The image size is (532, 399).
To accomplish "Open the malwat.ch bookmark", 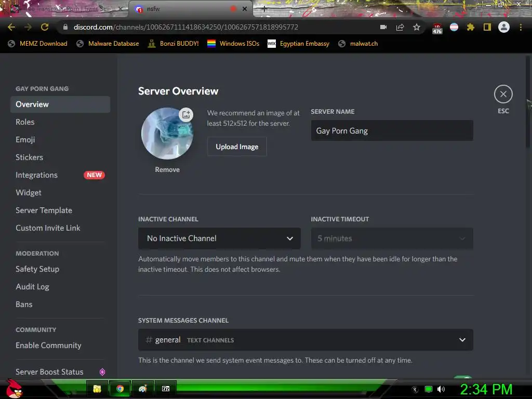I will [x=358, y=44].
